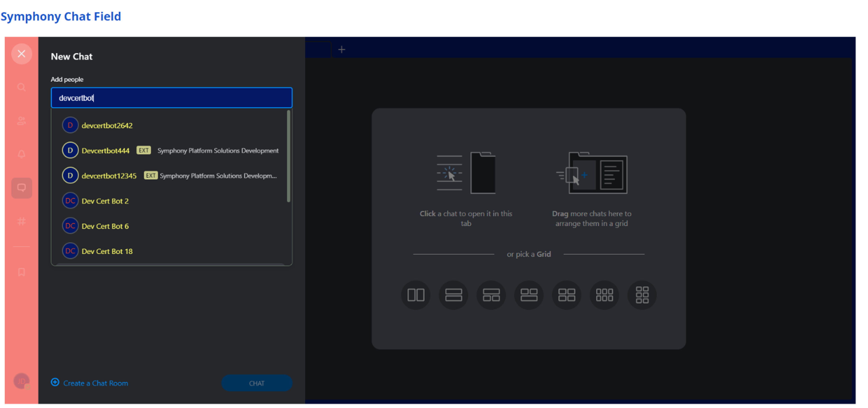Screen dimensions: 868x408
Task: Click the CHAT button
Action: coord(257,383)
